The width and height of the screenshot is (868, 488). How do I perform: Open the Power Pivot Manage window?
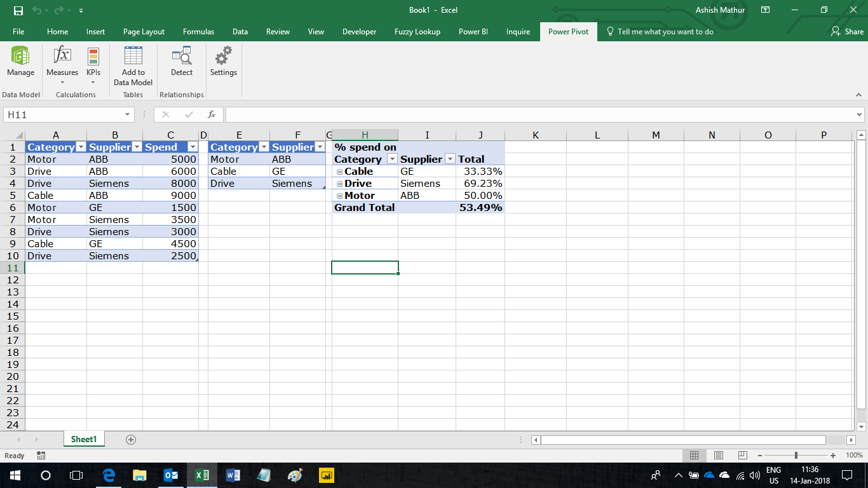[20, 62]
